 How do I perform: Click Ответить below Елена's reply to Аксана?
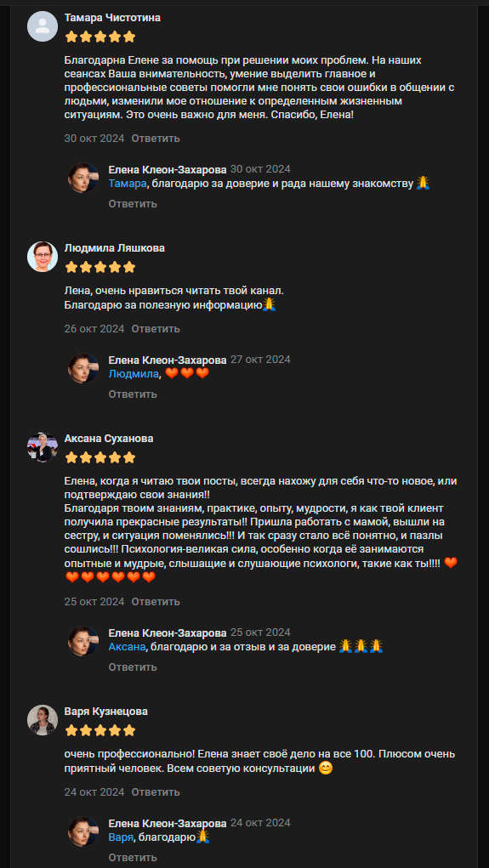click(133, 667)
